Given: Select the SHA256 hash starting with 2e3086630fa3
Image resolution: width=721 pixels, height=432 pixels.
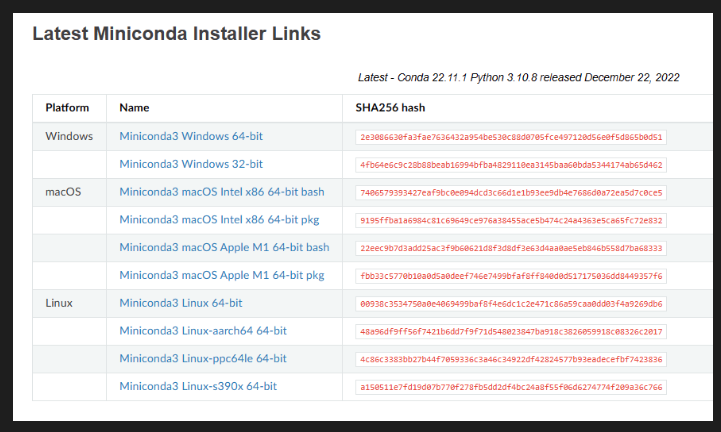Looking at the screenshot, I should [511, 137].
